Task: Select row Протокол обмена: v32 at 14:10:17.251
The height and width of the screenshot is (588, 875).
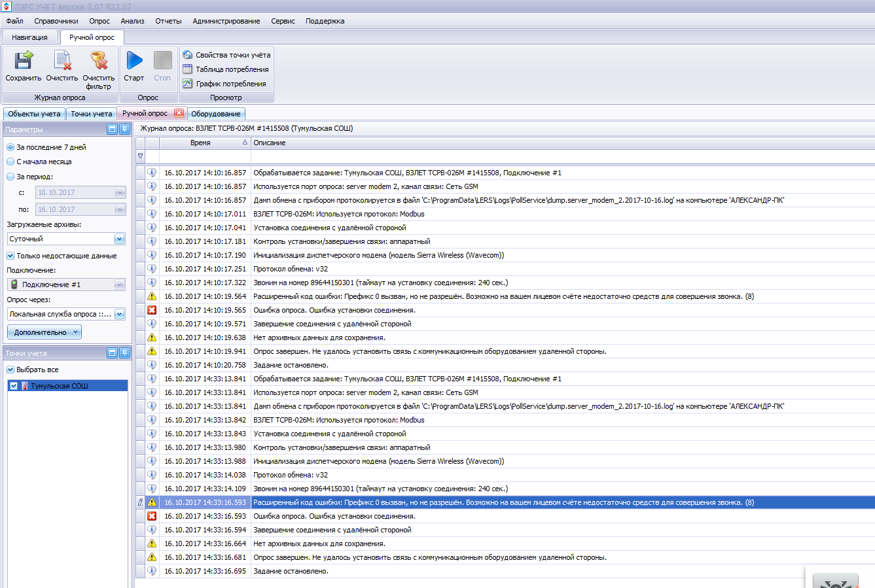Action: [x=505, y=269]
